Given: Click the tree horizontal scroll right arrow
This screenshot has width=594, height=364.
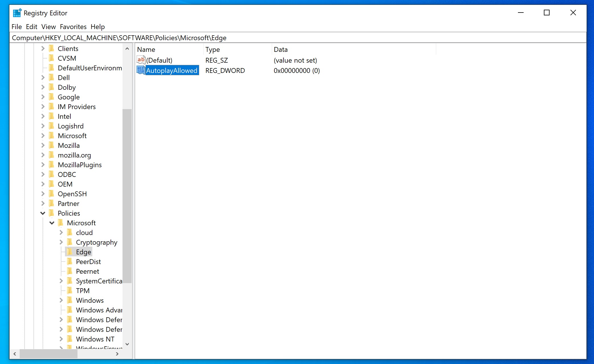Looking at the screenshot, I should (117, 354).
